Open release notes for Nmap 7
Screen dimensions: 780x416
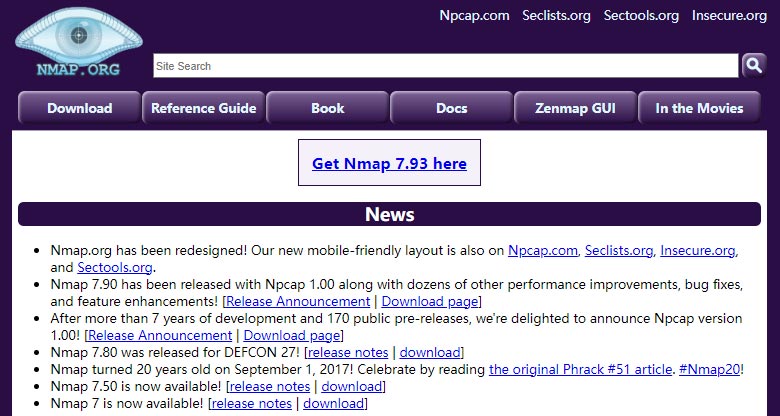click(252, 403)
